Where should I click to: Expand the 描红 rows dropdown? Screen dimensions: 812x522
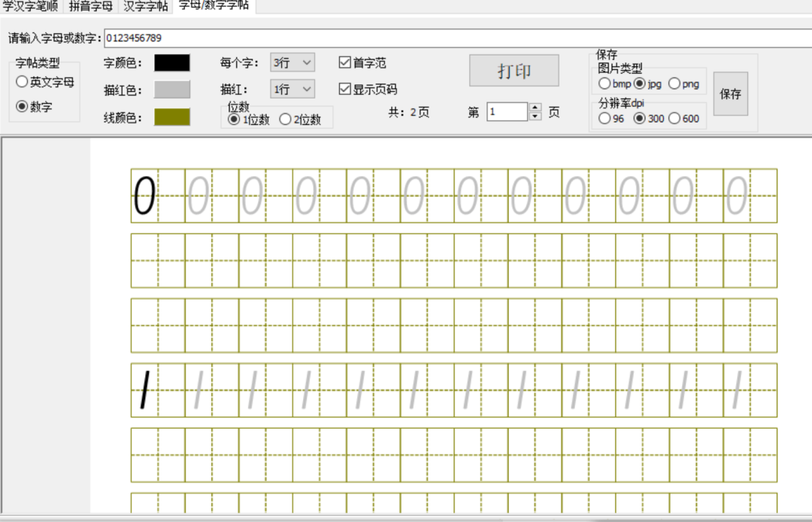[x=292, y=89]
